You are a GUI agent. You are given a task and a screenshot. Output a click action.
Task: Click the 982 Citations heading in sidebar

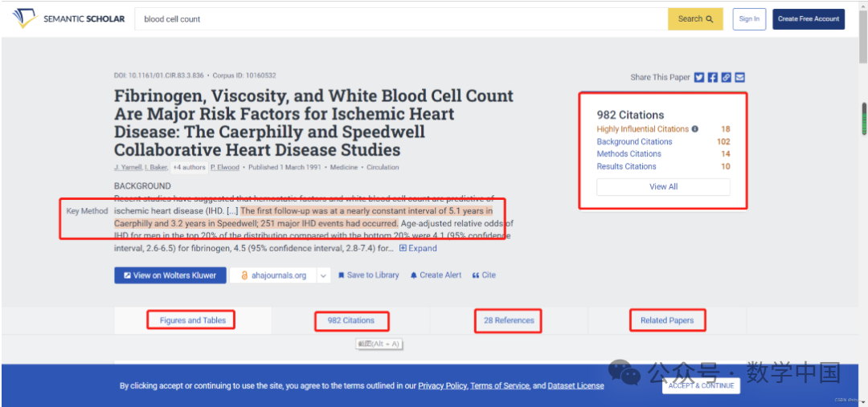(630, 115)
